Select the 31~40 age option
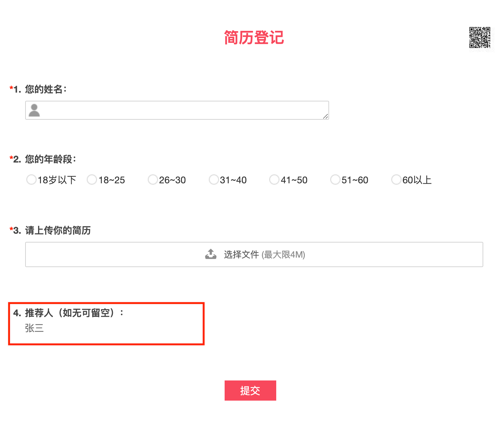The width and height of the screenshot is (504, 434). point(214,180)
